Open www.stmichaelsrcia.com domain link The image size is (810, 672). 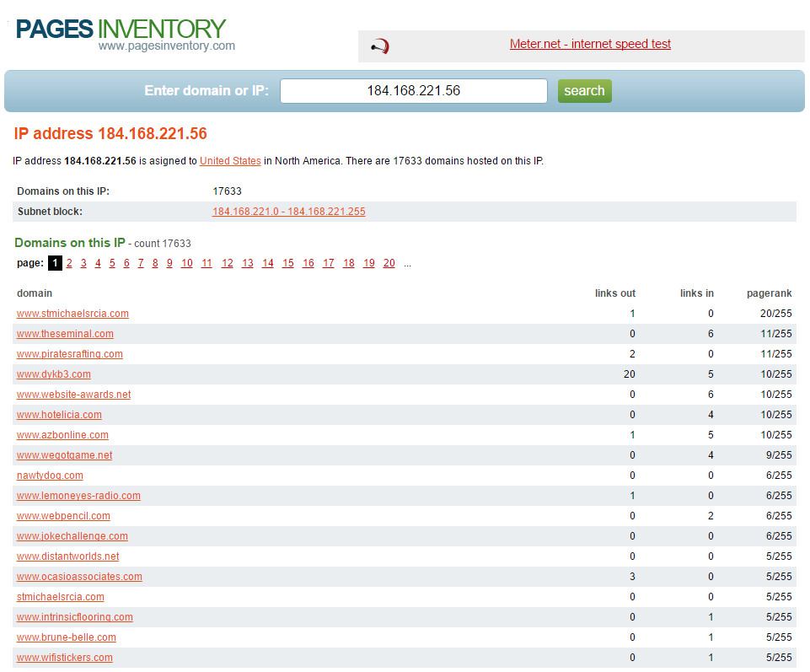[72, 314]
